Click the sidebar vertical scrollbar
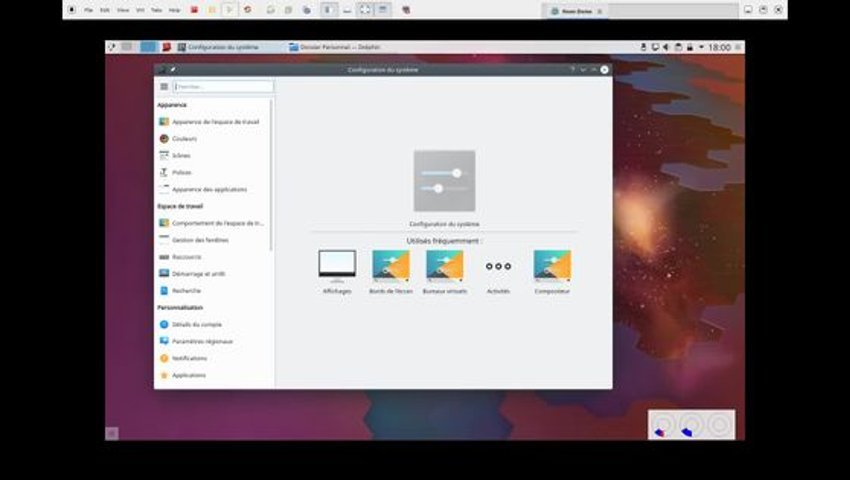Image resolution: width=850 pixels, height=480 pixels. (271, 175)
